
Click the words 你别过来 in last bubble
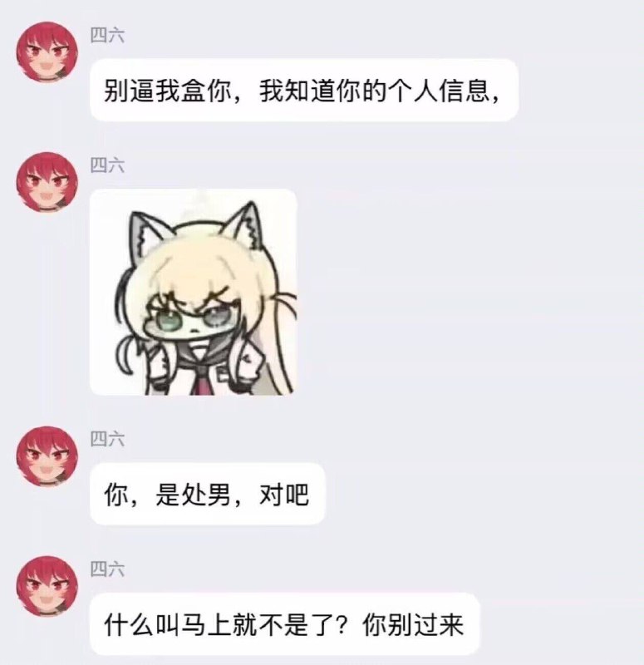click(412, 624)
